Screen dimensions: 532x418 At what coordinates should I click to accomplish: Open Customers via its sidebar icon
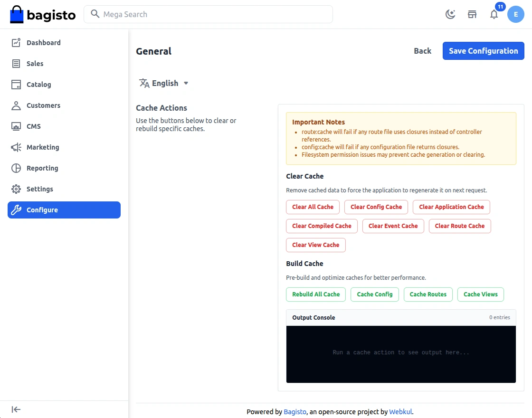(16, 105)
